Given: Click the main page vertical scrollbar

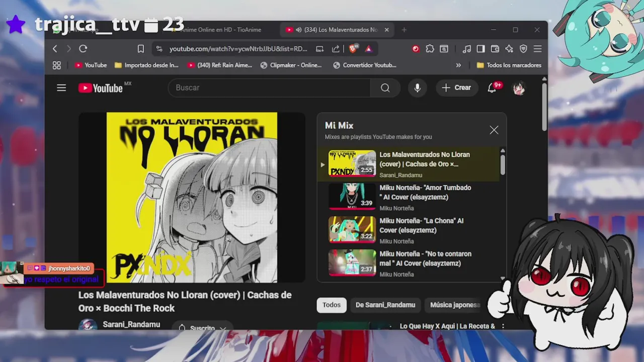Looking at the screenshot, I should [x=544, y=107].
